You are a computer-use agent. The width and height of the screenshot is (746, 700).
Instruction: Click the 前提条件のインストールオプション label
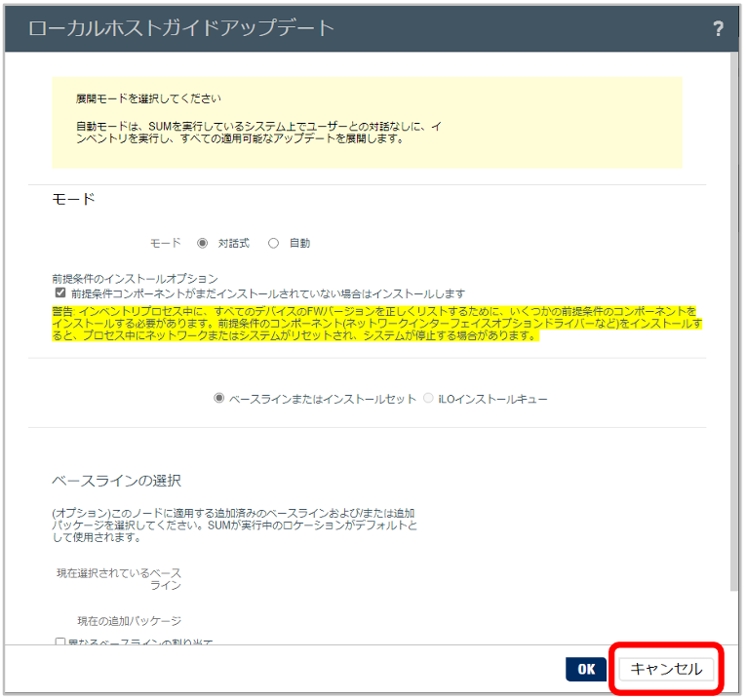pos(135,278)
